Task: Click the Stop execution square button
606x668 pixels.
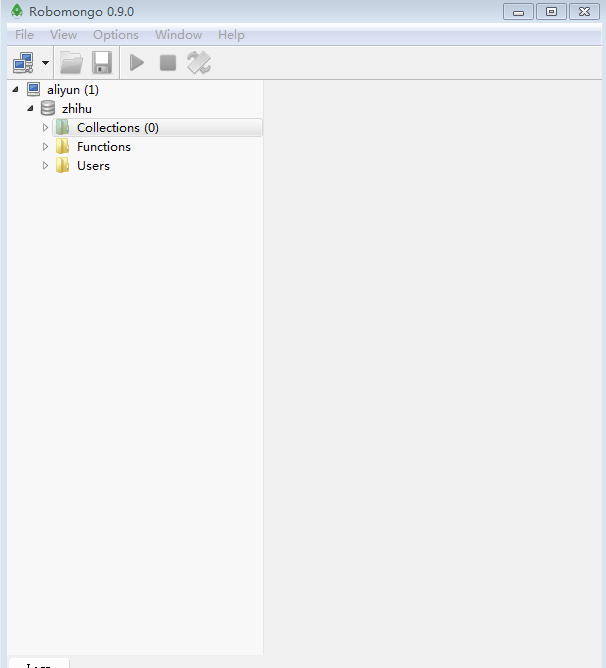Action: click(168, 63)
